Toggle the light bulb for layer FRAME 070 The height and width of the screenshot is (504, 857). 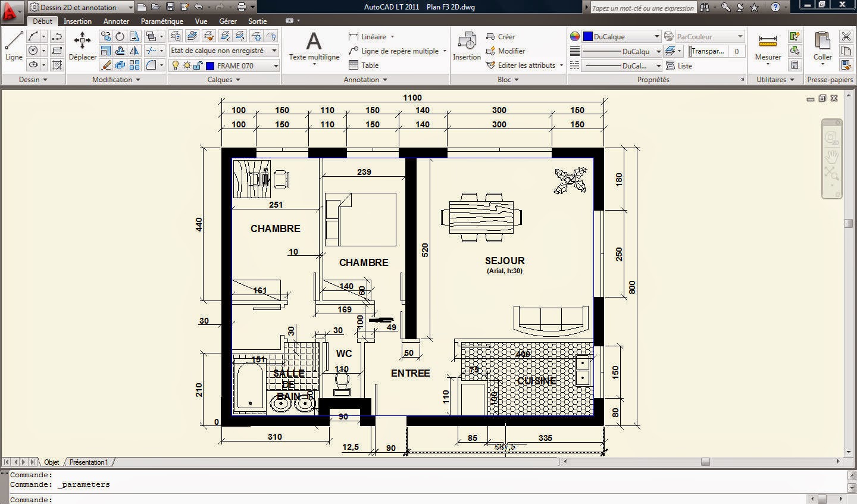coord(175,65)
